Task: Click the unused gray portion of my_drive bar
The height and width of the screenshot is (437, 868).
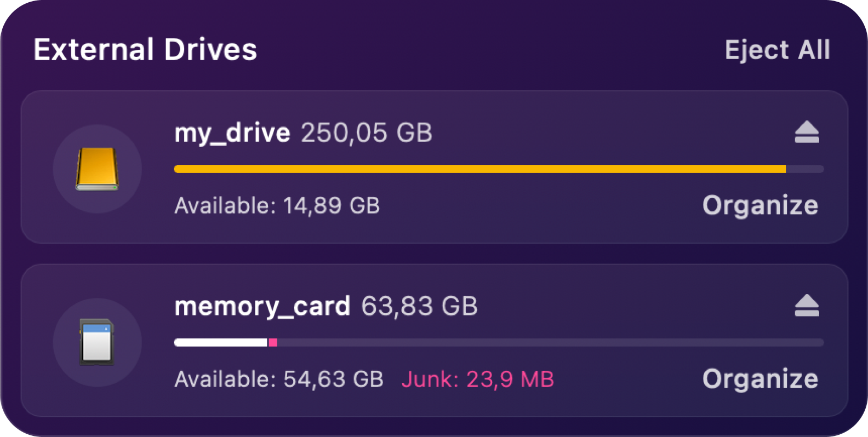Action: [x=805, y=169]
